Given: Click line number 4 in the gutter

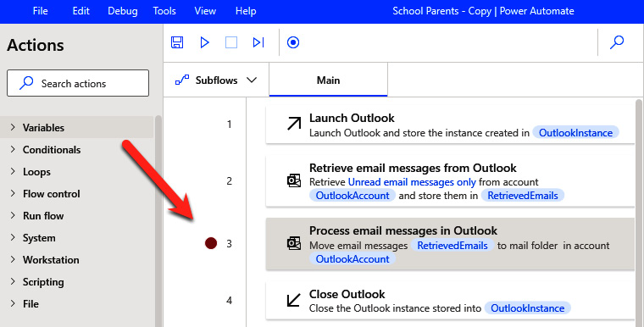Looking at the screenshot, I should [229, 300].
